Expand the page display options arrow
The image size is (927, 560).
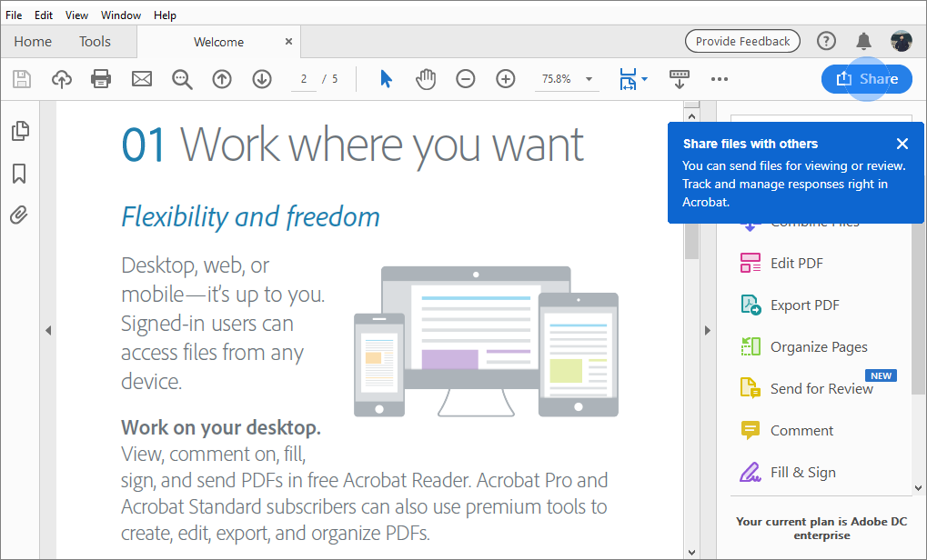click(x=643, y=79)
